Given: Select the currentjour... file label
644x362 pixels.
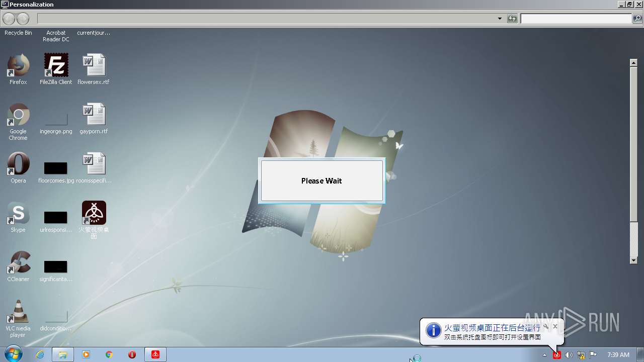Looking at the screenshot, I should pos(94,33).
